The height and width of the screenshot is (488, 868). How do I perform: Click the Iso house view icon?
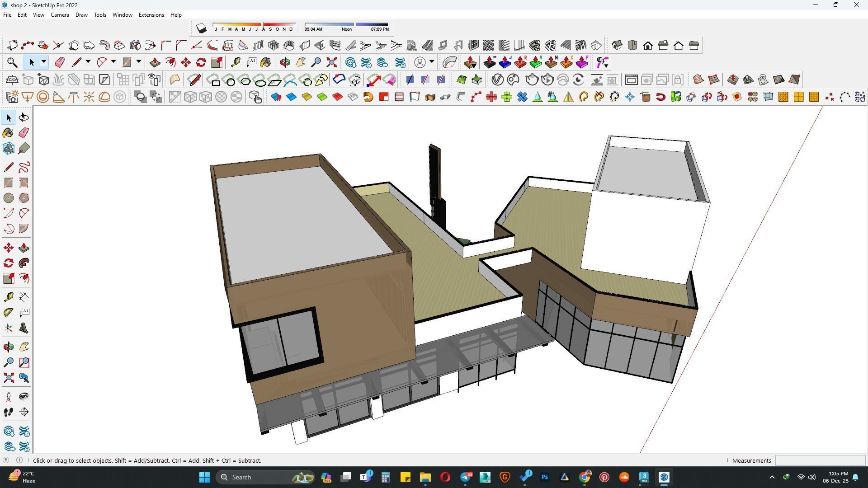click(617, 45)
